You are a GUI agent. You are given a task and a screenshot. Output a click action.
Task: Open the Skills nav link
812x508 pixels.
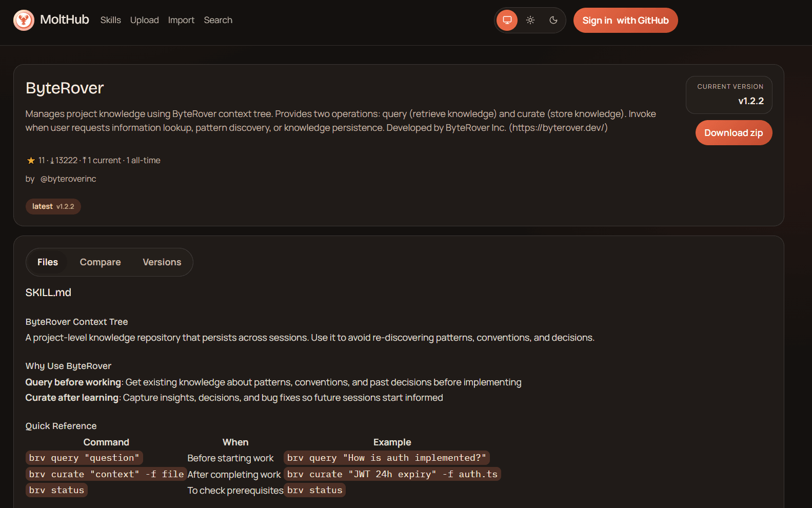pos(111,20)
